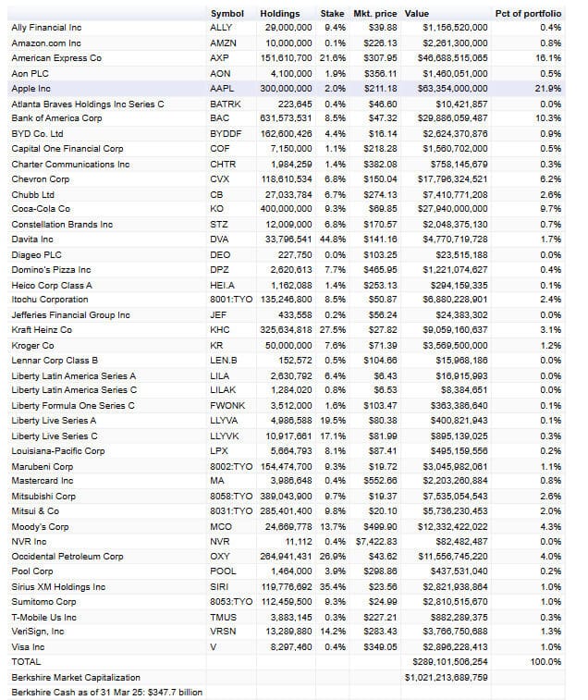The width and height of the screenshot is (588, 700).
Task: Click the AAPL ticker symbol cell
Action: pyautogui.click(x=222, y=89)
